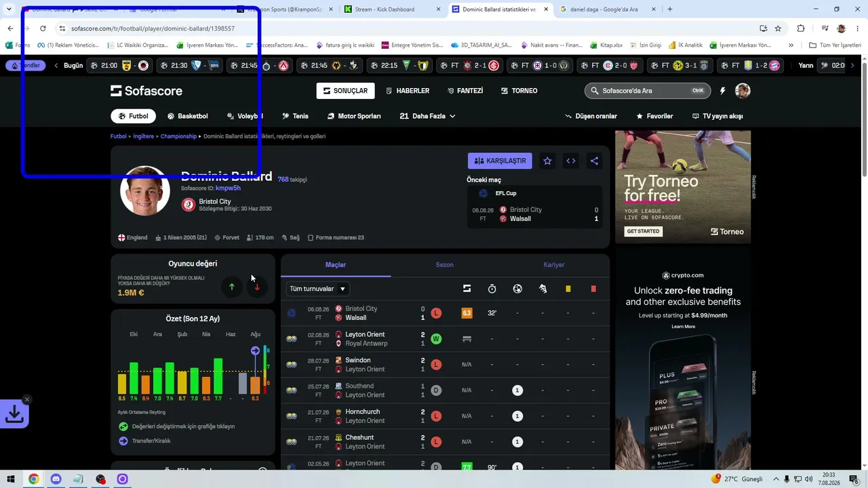Click the assists boot column icon
This screenshot has width=868, height=488.
click(542, 289)
